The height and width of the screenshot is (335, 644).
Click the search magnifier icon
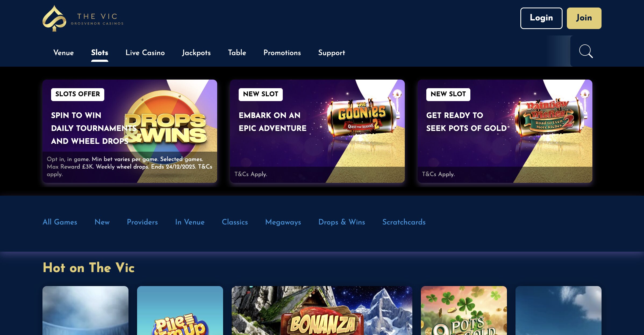(586, 51)
